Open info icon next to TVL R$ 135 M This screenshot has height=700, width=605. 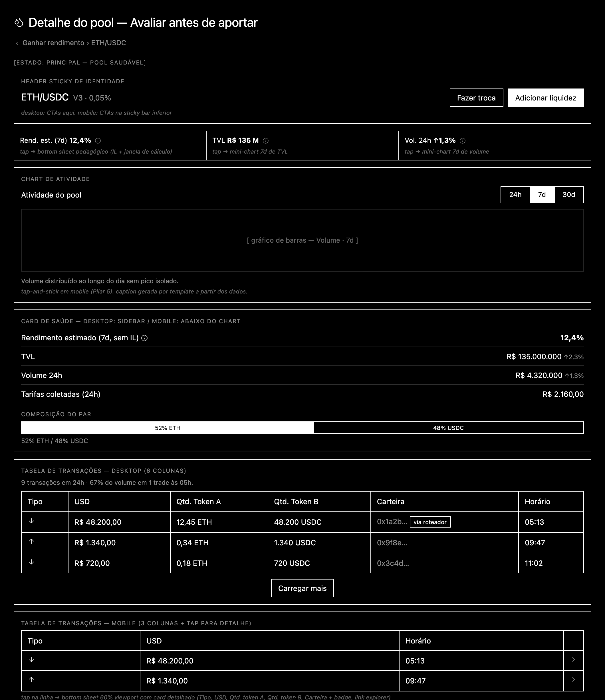tap(265, 140)
